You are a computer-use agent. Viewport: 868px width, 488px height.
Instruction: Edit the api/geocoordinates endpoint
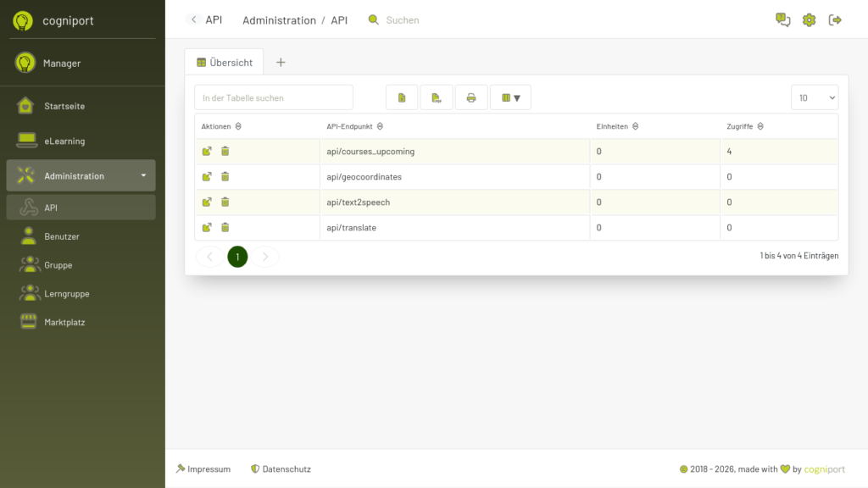206,176
